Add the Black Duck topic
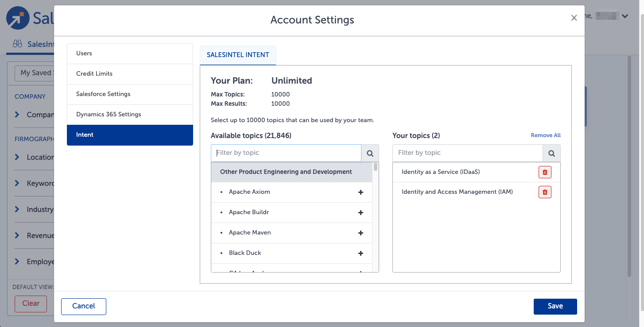The width and height of the screenshot is (644, 327). (361, 254)
